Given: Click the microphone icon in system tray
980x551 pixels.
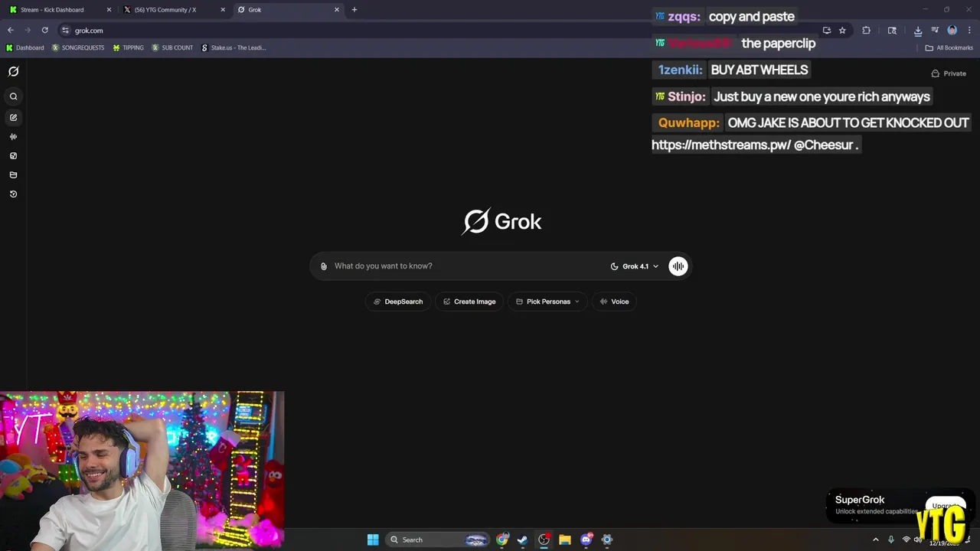Looking at the screenshot, I should [891, 540].
